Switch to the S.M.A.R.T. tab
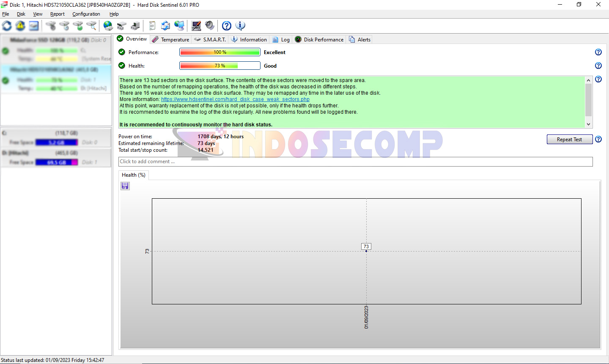 (210, 39)
